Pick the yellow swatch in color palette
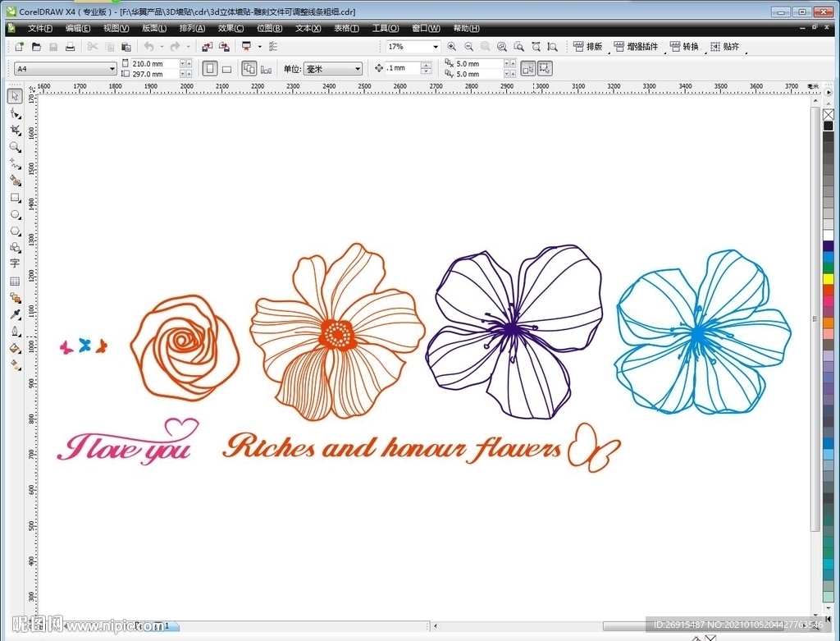The image size is (840, 641). (x=829, y=279)
